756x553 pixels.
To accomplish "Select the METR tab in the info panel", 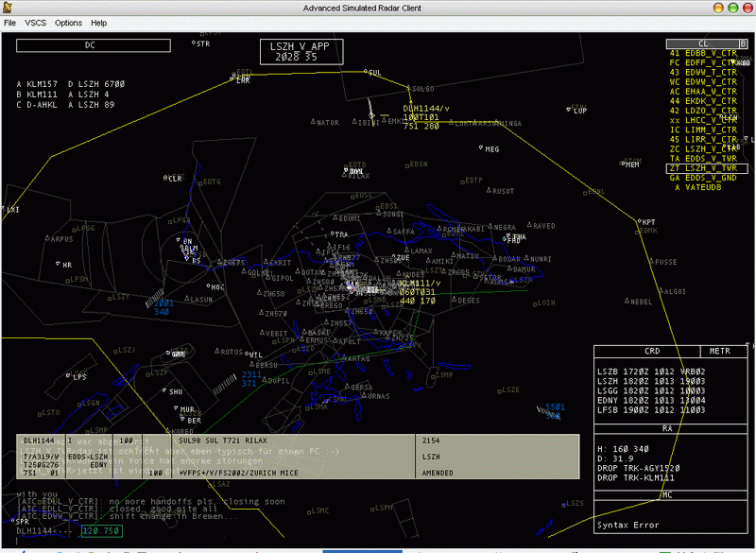I will click(719, 351).
